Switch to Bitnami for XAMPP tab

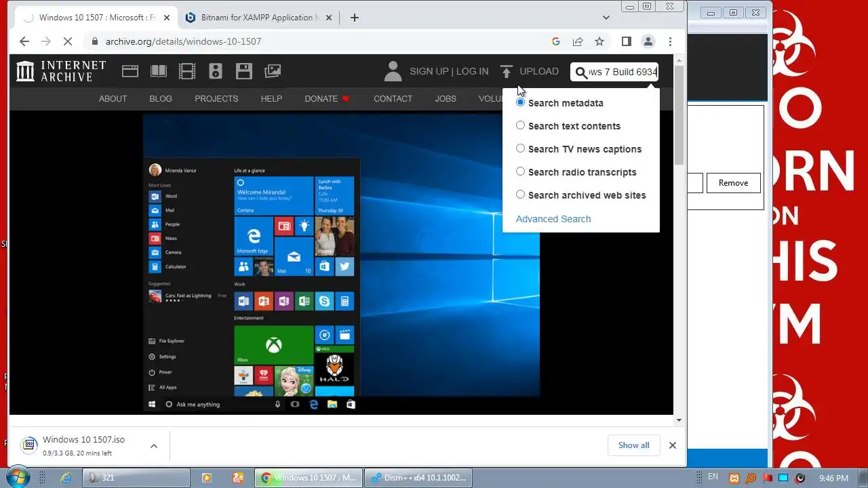pyautogui.click(x=258, y=18)
